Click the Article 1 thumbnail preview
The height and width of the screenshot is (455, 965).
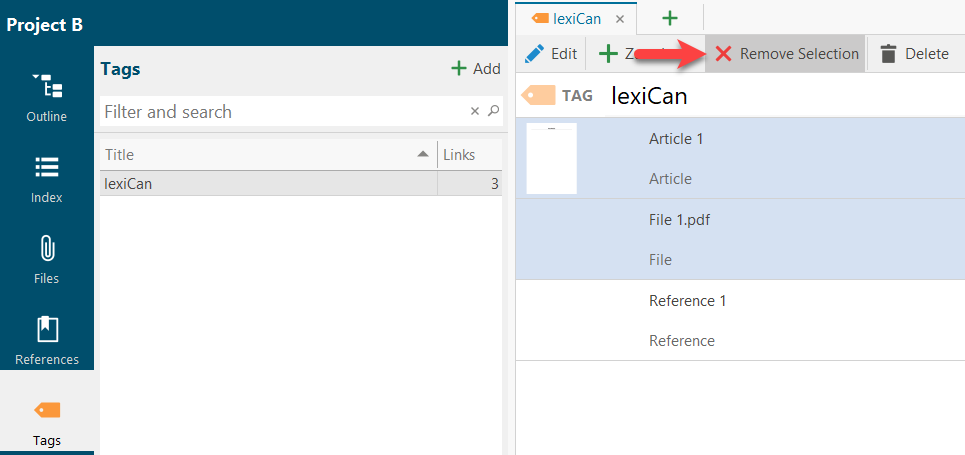tap(551, 158)
